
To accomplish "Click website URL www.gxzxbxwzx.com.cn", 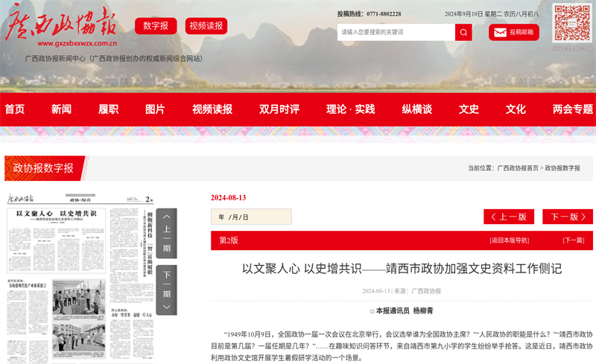I will click(x=77, y=43).
